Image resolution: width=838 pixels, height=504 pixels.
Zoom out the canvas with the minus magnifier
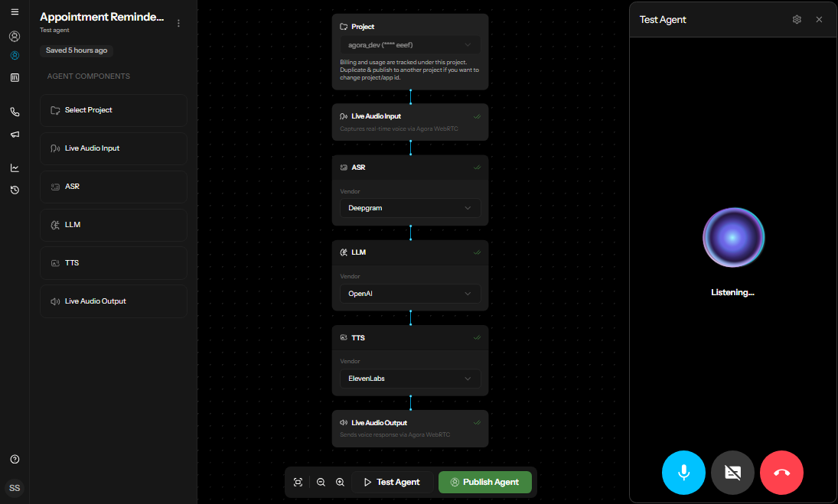pos(321,482)
